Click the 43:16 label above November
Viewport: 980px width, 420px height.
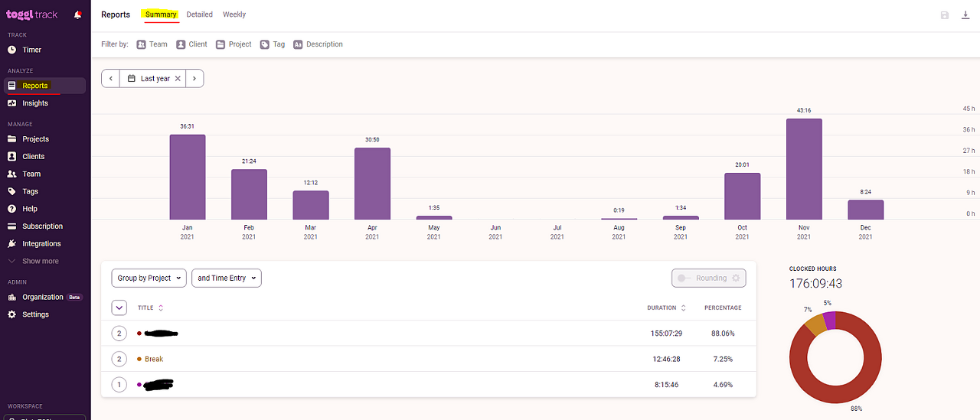pyautogui.click(x=804, y=111)
